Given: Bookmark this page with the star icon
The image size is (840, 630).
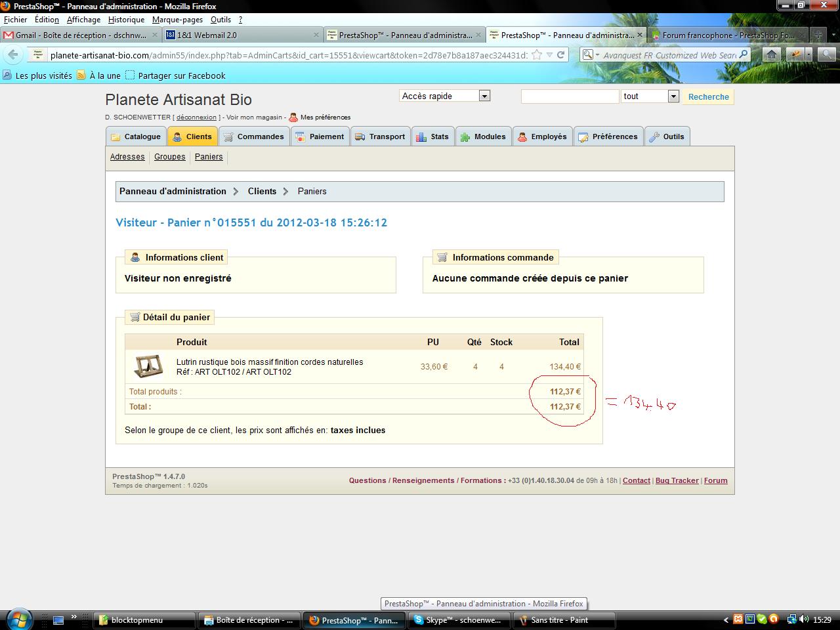Looking at the screenshot, I should point(537,55).
